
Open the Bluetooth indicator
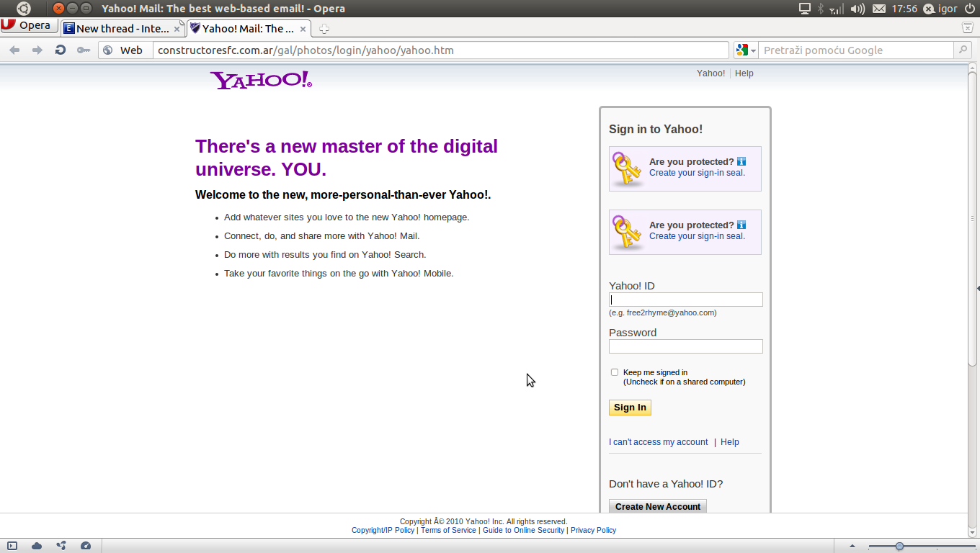pyautogui.click(x=821, y=9)
